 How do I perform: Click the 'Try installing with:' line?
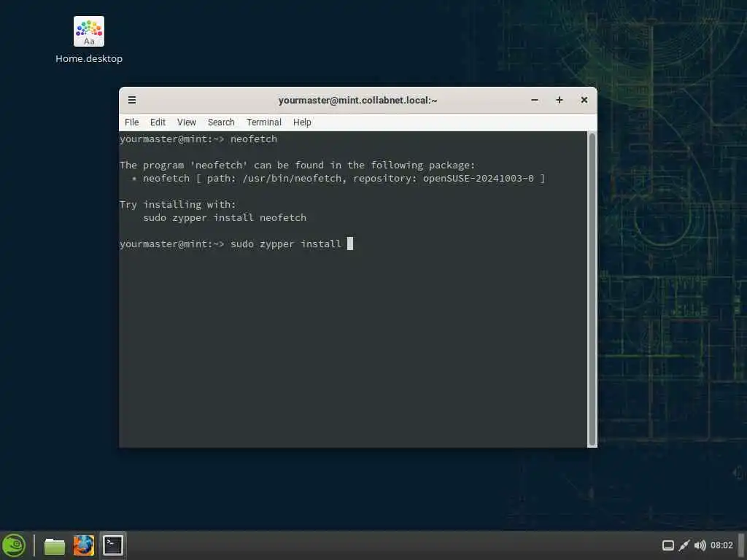click(x=178, y=205)
